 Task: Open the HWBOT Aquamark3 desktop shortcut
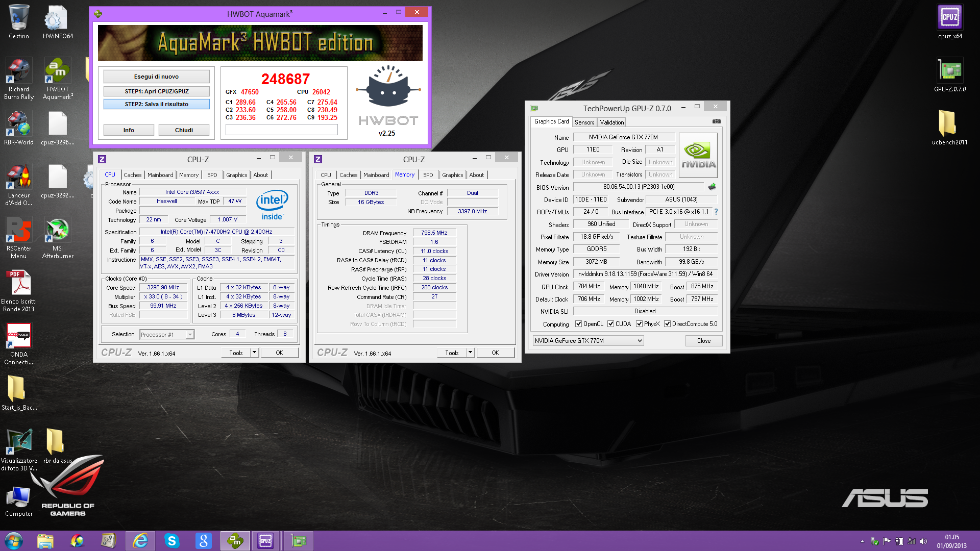point(58,79)
